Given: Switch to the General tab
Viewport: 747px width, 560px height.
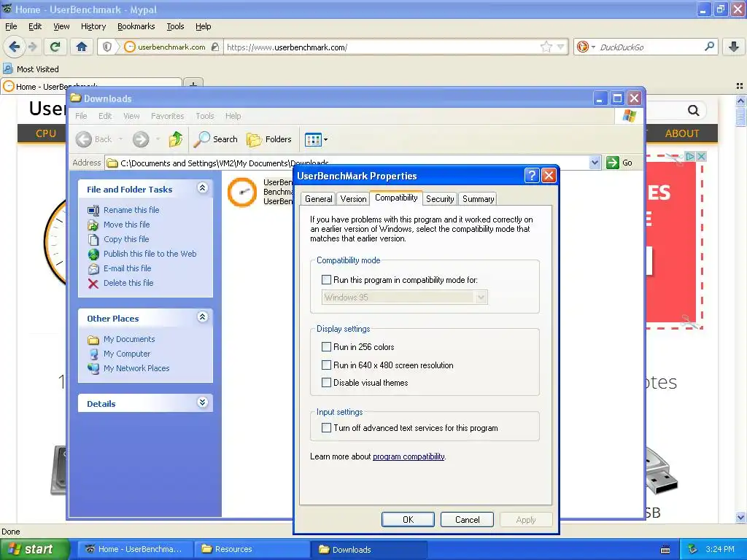Looking at the screenshot, I should (318, 199).
